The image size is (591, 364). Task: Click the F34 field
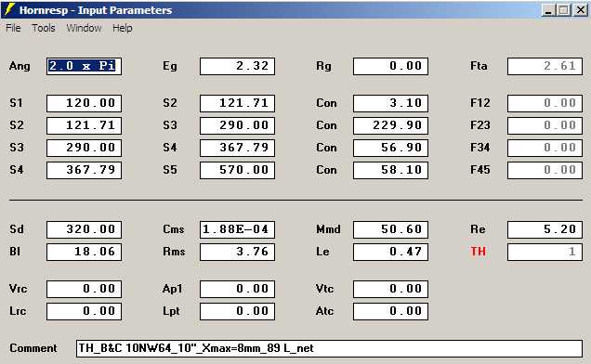click(x=545, y=148)
